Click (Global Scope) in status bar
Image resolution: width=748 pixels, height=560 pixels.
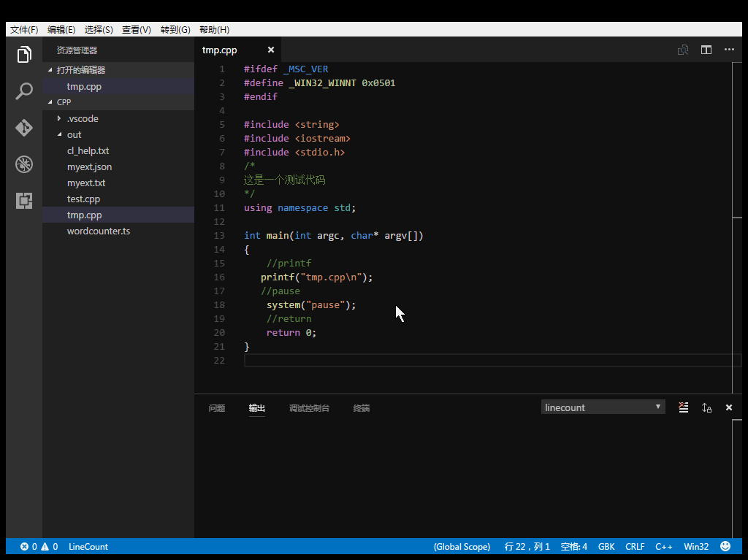[x=462, y=547]
